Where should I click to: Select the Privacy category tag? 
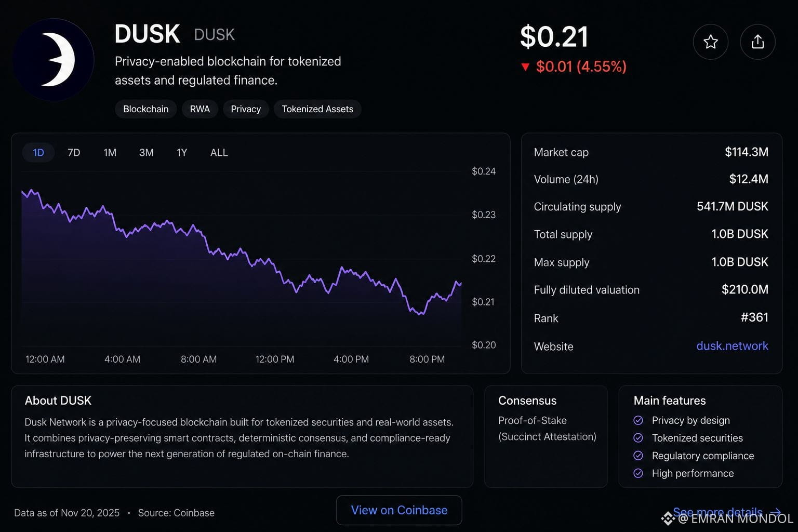[246, 109]
